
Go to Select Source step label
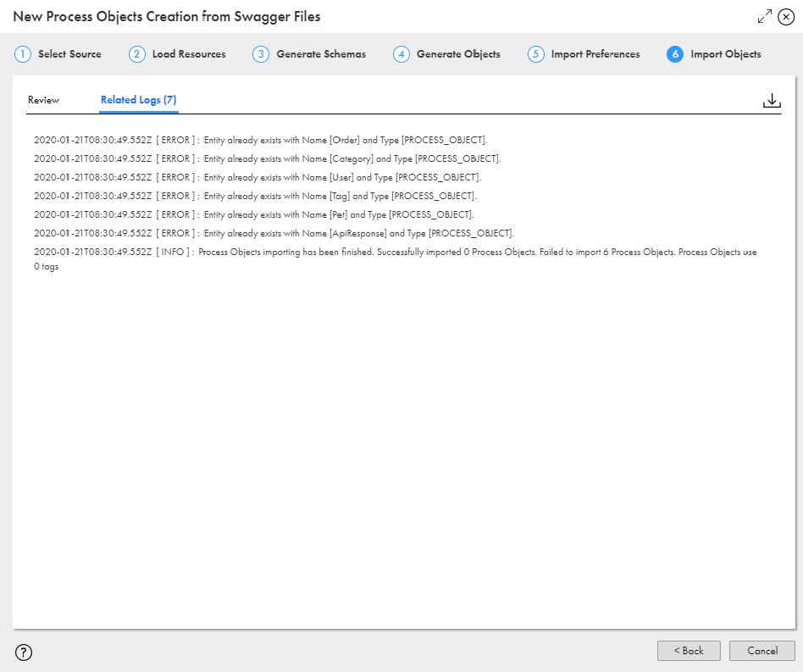click(69, 54)
